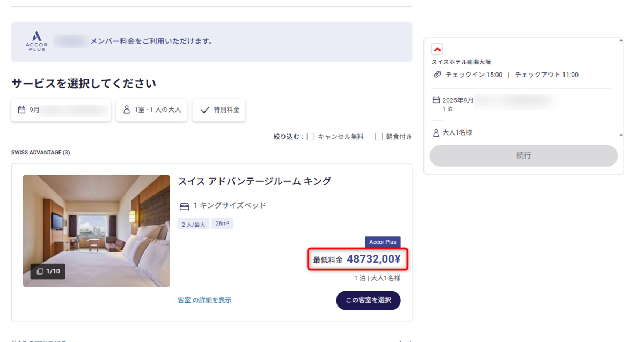Enable the キャンセル無料 filter checkbox
Viewport: 644px width, 342px height.
click(x=310, y=137)
